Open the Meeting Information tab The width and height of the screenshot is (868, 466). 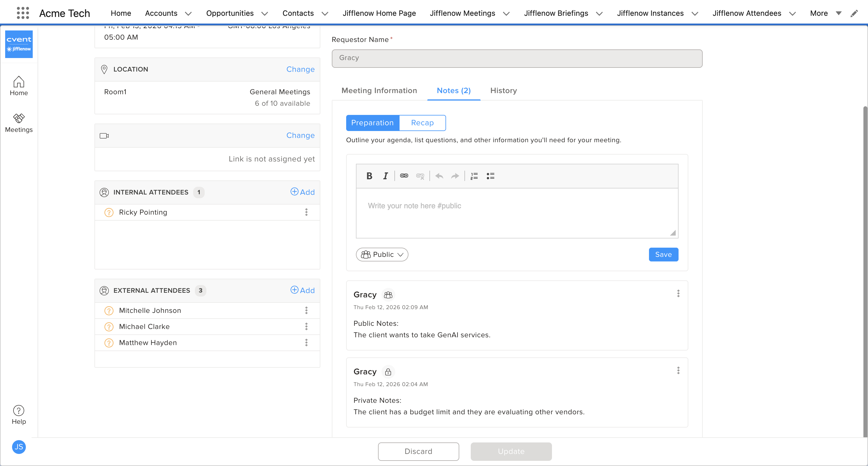tap(379, 90)
